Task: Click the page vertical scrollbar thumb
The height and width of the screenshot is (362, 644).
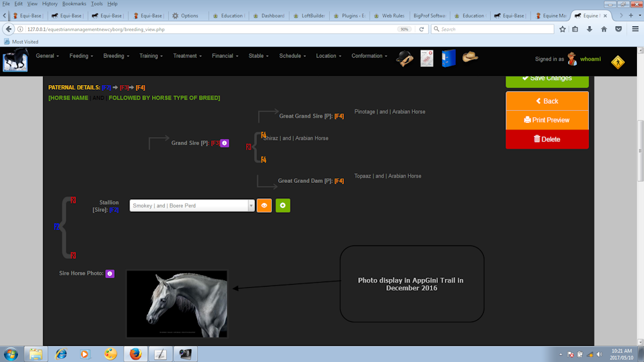Action: [x=640, y=151]
